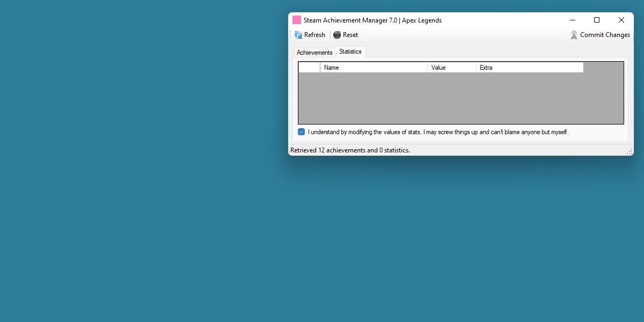Sort by the Name column header
Image resolution: width=644 pixels, height=322 pixels.
374,67
